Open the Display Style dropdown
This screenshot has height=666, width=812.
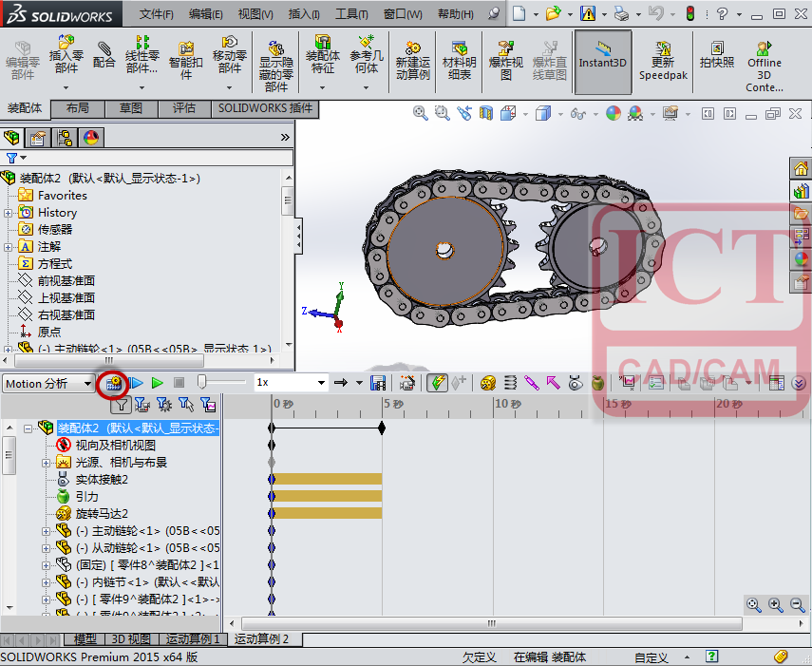560,114
